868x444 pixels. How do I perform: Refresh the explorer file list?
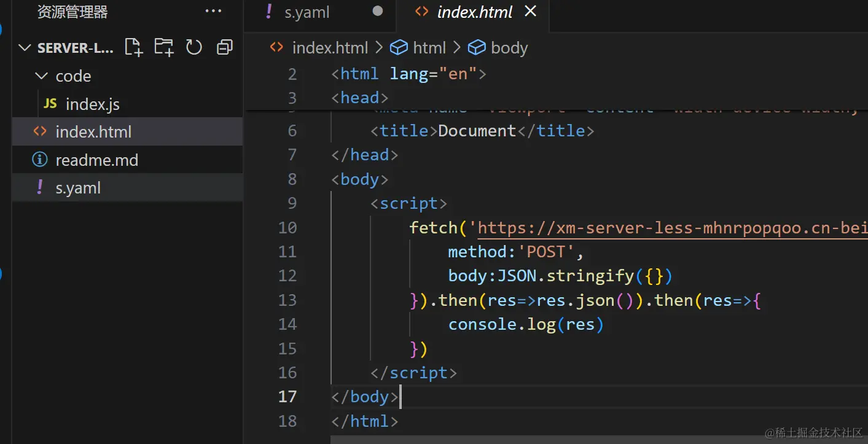click(x=194, y=47)
